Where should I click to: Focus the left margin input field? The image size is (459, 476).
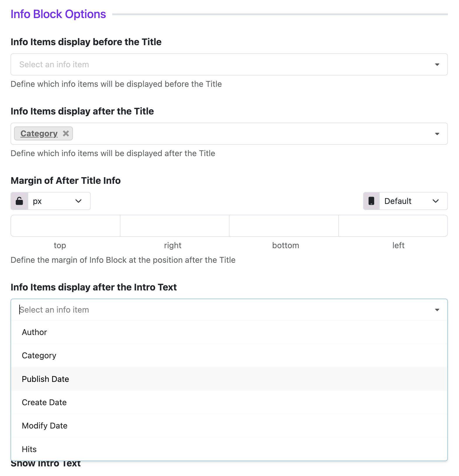[x=393, y=226]
